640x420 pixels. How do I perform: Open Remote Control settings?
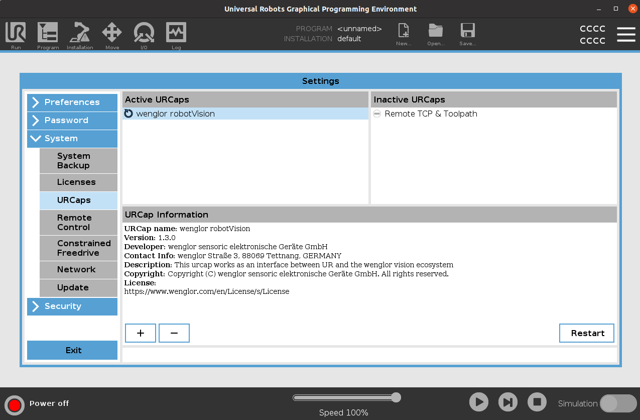pos(78,222)
